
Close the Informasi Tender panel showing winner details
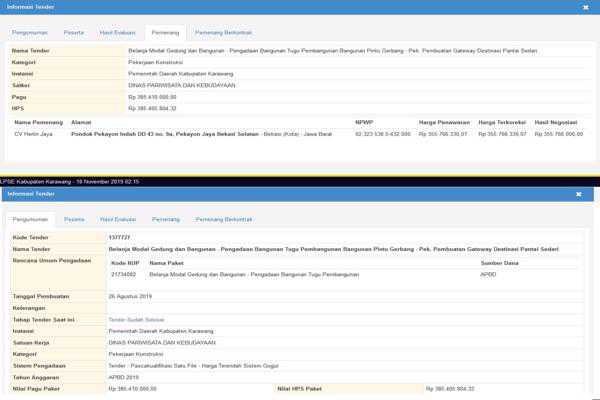(x=585, y=6)
